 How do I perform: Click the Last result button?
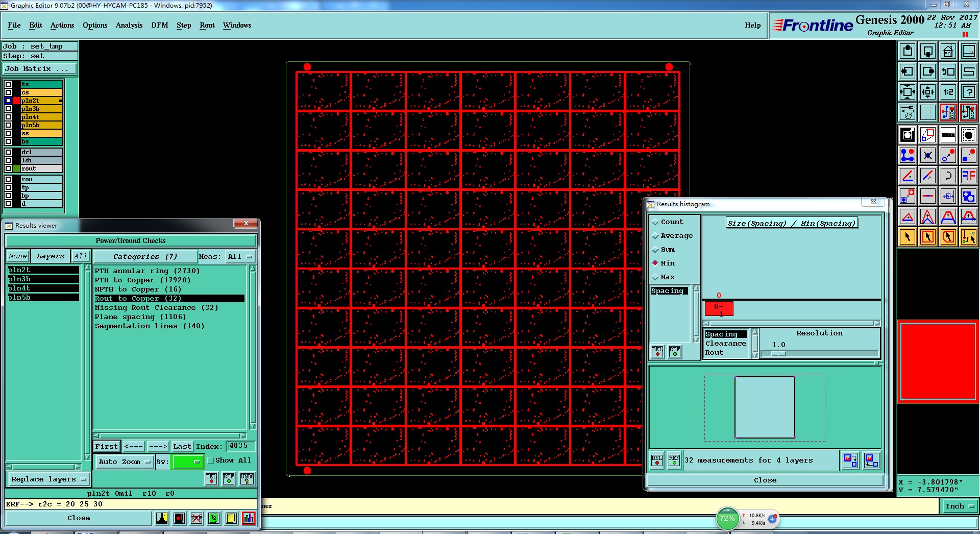tap(182, 447)
